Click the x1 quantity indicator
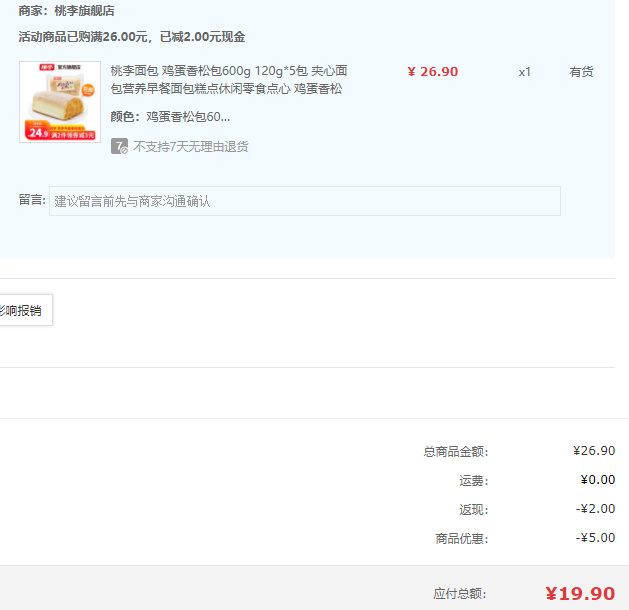Image resolution: width=629 pixels, height=610 pixels. coord(524,72)
